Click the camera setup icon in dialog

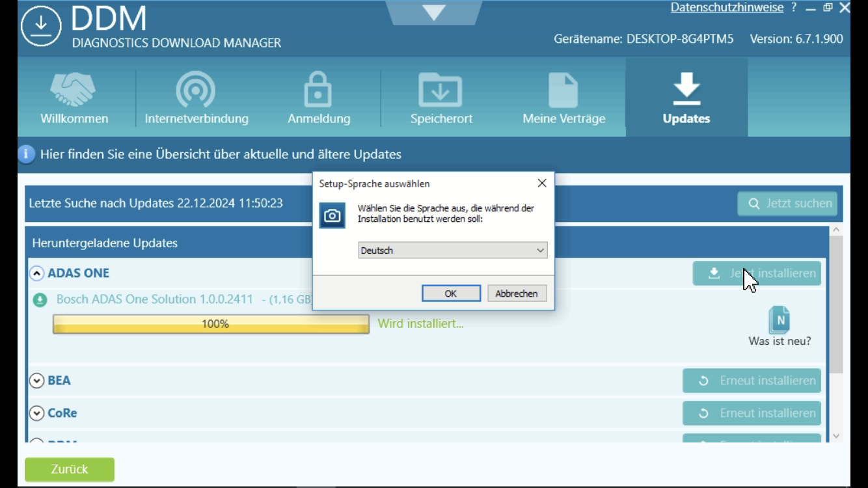pos(332,215)
